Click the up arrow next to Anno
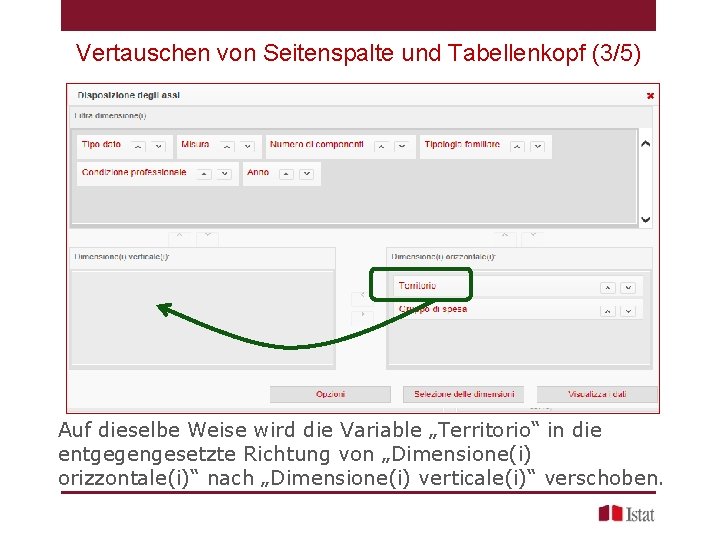720x540 pixels. coord(286,174)
